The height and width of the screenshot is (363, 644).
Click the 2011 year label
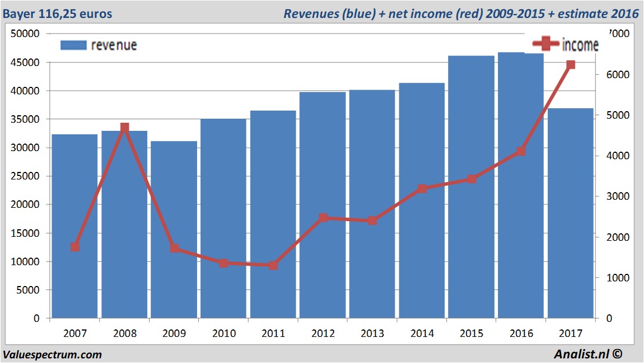click(273, 333)
